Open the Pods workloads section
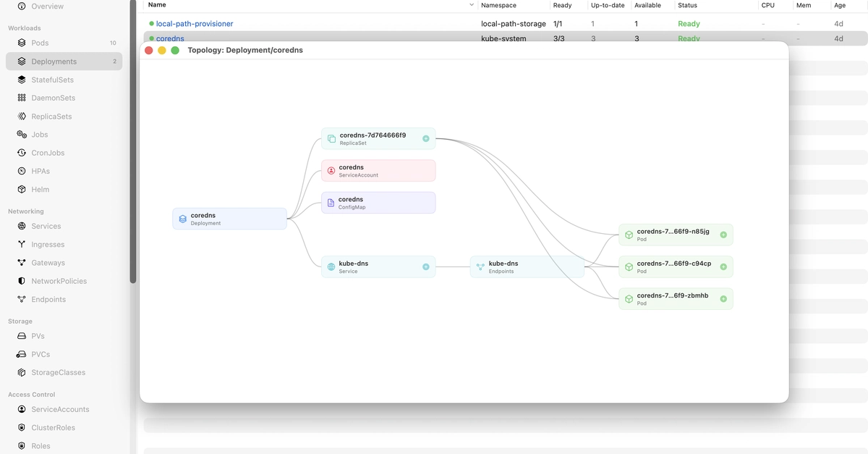Image resolution: width=868 pixels, height=454 pixels. (40, 43)
